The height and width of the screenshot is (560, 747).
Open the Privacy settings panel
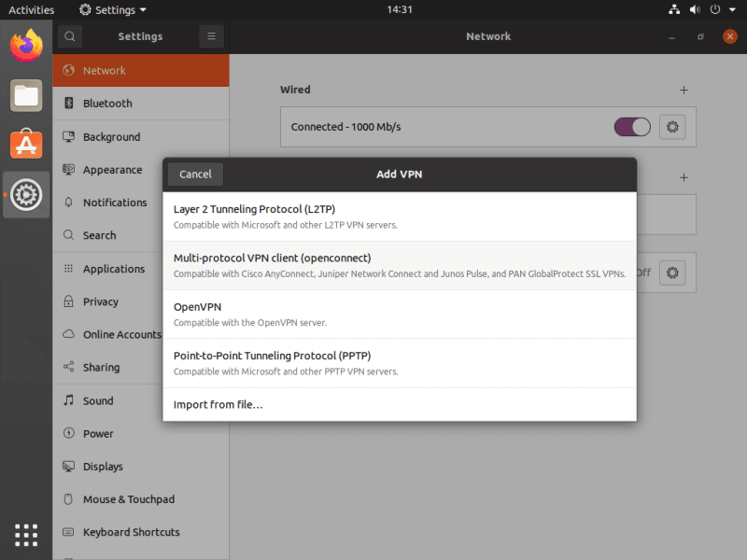point(100,301)
